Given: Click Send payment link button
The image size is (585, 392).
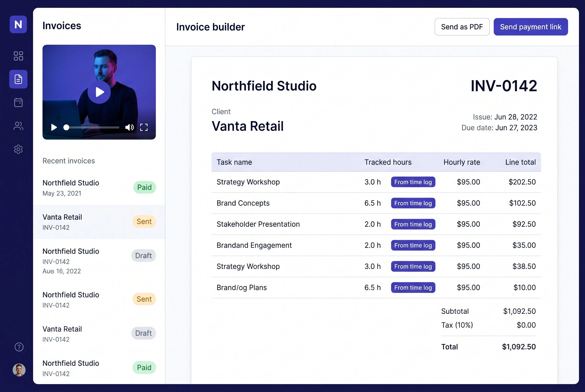Looking at the screenshot, I should [530, 27].
